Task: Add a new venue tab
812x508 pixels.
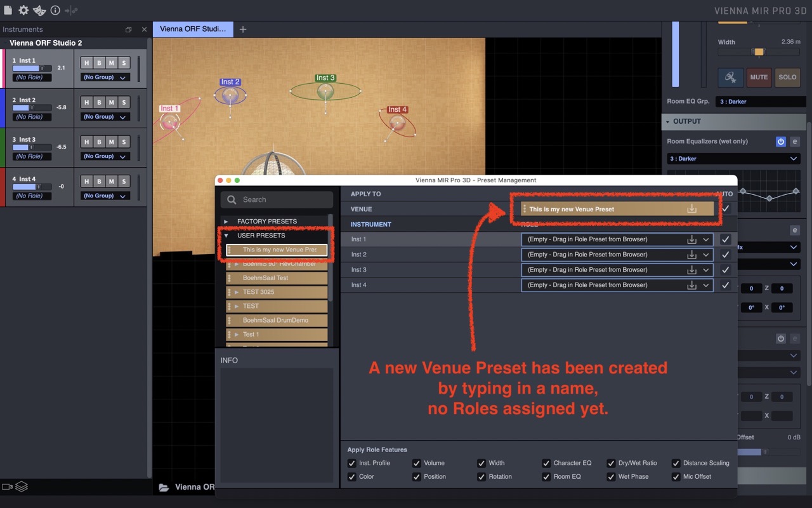Action: point(242,29)
